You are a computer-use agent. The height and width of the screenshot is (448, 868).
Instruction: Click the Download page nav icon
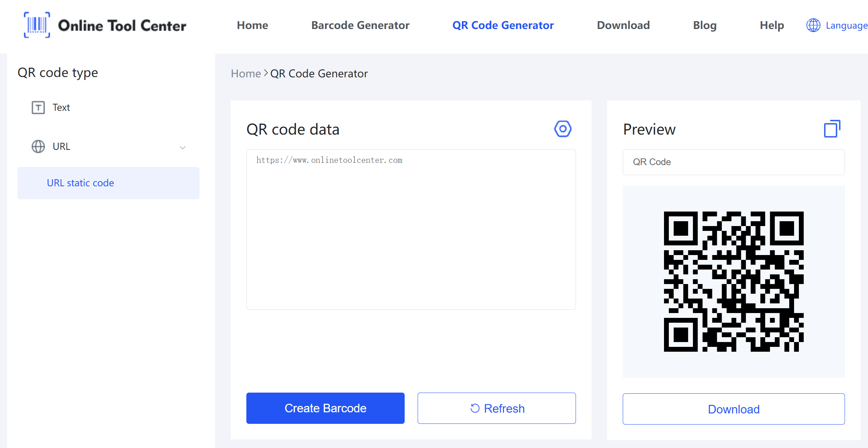pyautogui.click(x=623, y=25)
